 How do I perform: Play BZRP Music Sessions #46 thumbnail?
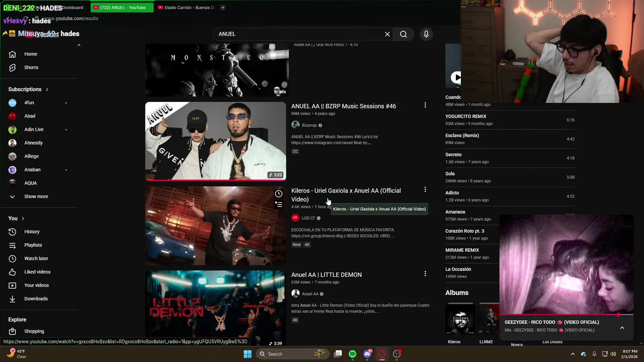[215, 141]
